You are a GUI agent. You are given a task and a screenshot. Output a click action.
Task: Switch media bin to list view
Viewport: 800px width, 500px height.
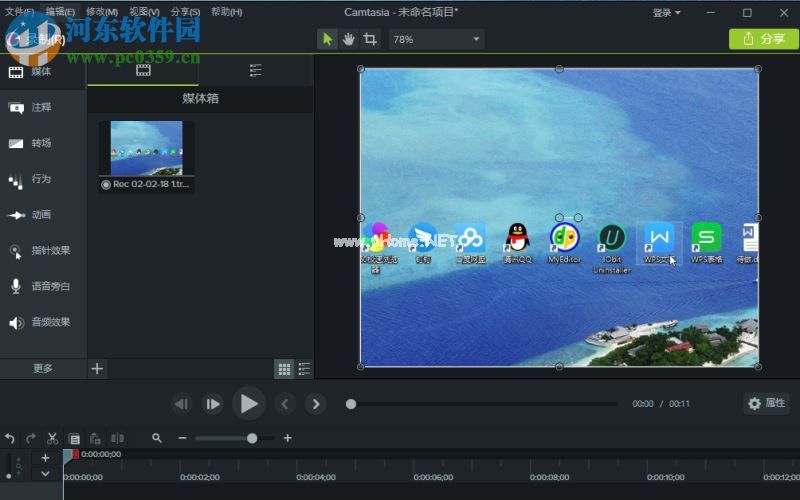304,369
